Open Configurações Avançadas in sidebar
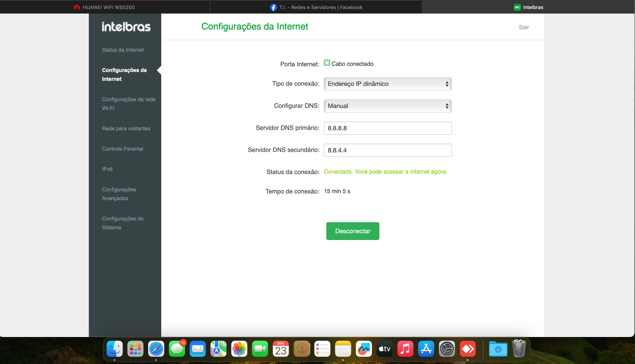This screenshot has height=364, width=635. click(x=119, y=194)
